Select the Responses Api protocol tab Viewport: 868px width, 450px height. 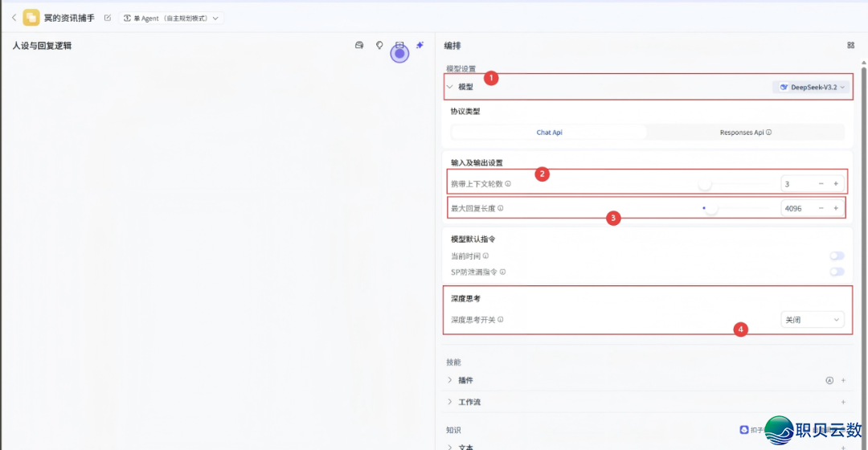point(745,133)
